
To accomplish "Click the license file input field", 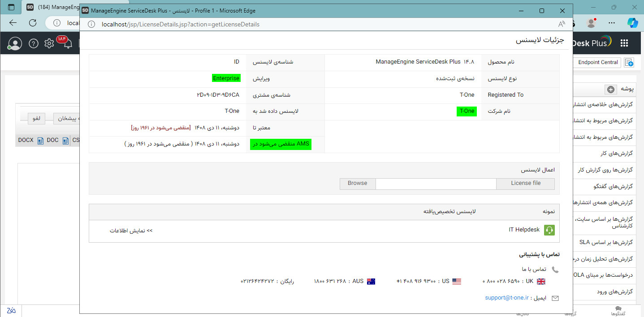I will tap(436, 184).
